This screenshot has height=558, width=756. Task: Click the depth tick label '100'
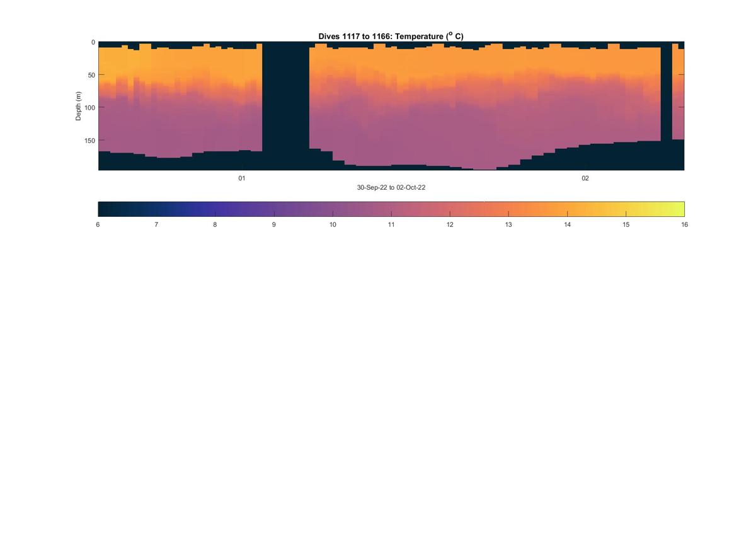pyautogui.click(x=89, y=108)
